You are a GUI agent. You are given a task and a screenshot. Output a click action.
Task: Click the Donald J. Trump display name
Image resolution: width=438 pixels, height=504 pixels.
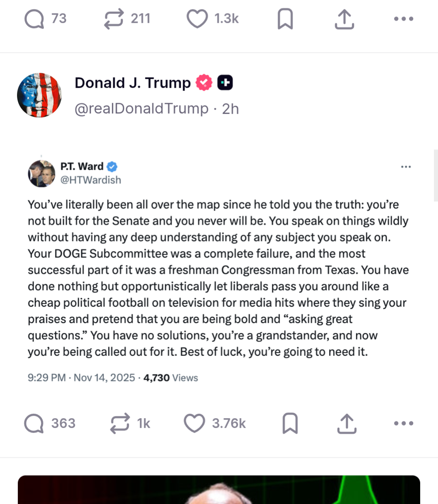click(x=132, y=83)
